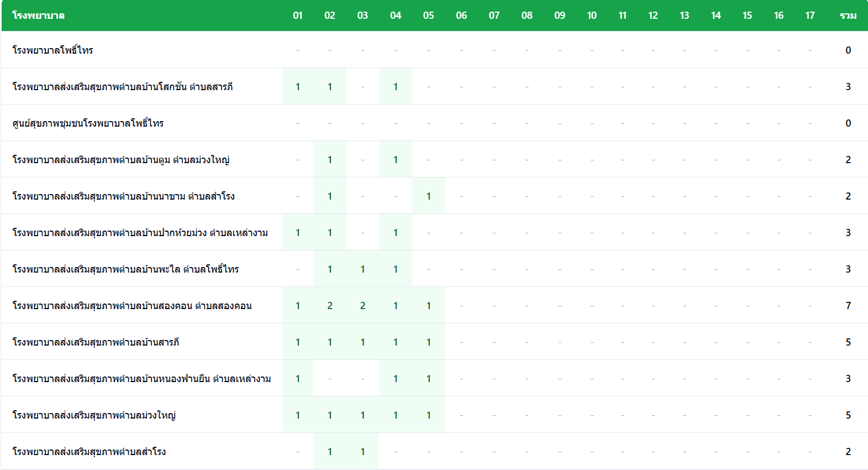Click column 01 value in บ้านปากห้วยม่วง row
The height and width of the screenshot is (470, 868).
point(298,232)
